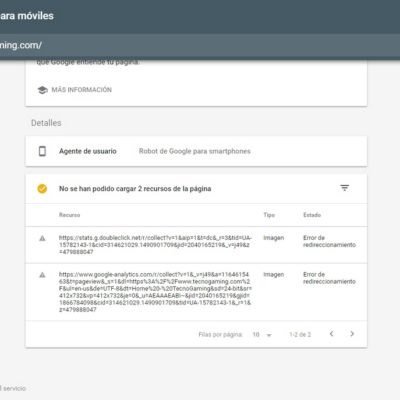This screenshot has height=400, width=400.
Task: Click the Estado column header
Action: 312,215
